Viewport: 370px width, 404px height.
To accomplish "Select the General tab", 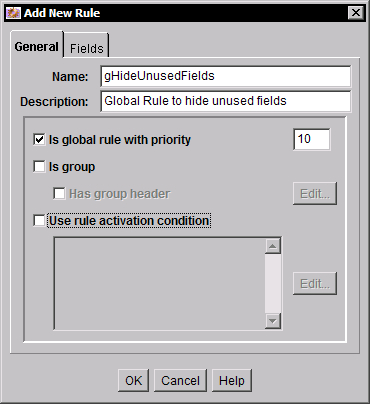I will (x=37, y=46).
